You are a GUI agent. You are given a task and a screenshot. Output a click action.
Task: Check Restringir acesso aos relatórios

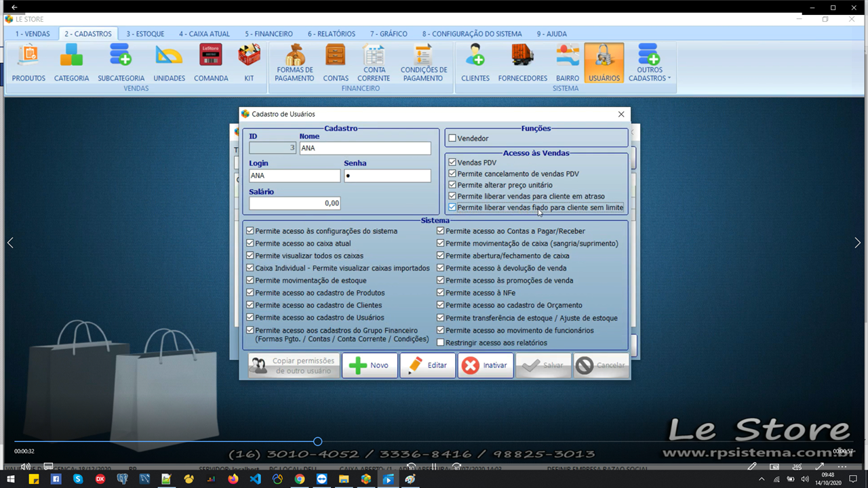coord(441,343)
